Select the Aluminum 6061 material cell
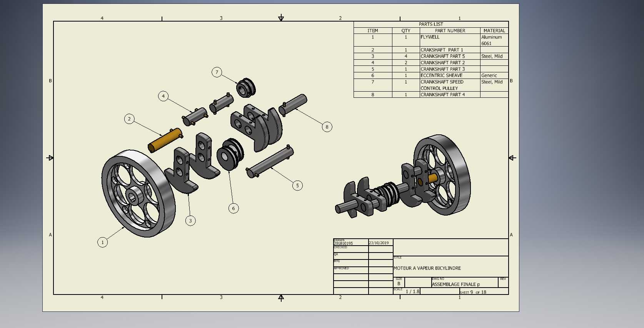Image resolution: width=644 pixels, height=328 pixels. click(494, 40)
